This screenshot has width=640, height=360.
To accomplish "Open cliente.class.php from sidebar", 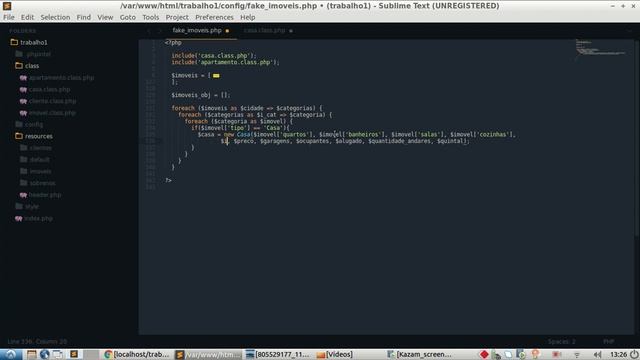I will [x=52, y=101].
